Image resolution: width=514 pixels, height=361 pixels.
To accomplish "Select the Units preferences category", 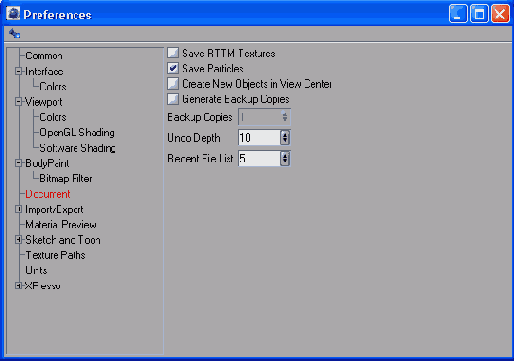I will pyautogui.click(x=36, y=270).
